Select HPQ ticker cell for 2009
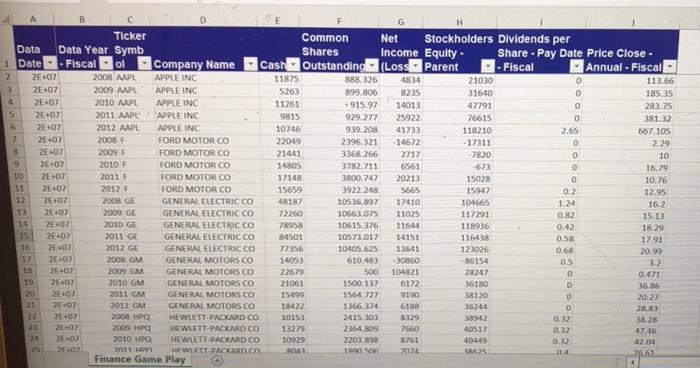This screenshot has height=368, width=700. [x=142, y=328]
